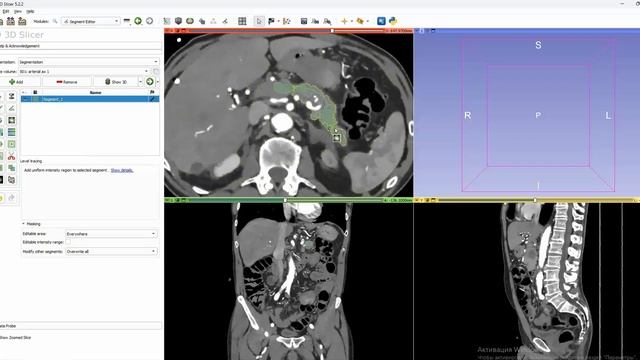The width and height of the screenshot is (640, 360).
Task: Click the screenshot capture toolbar icon
Action: point(304,21)
